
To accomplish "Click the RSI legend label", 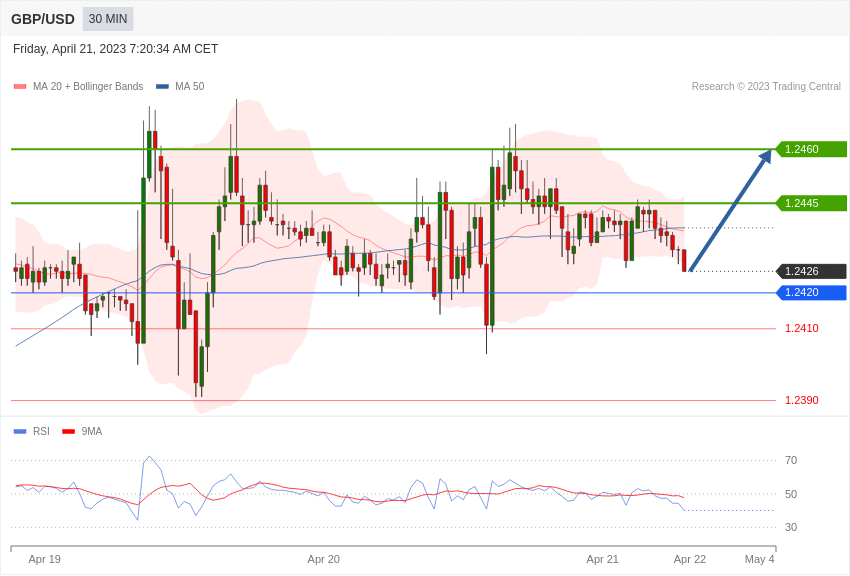I will click(x=41, y=432).
